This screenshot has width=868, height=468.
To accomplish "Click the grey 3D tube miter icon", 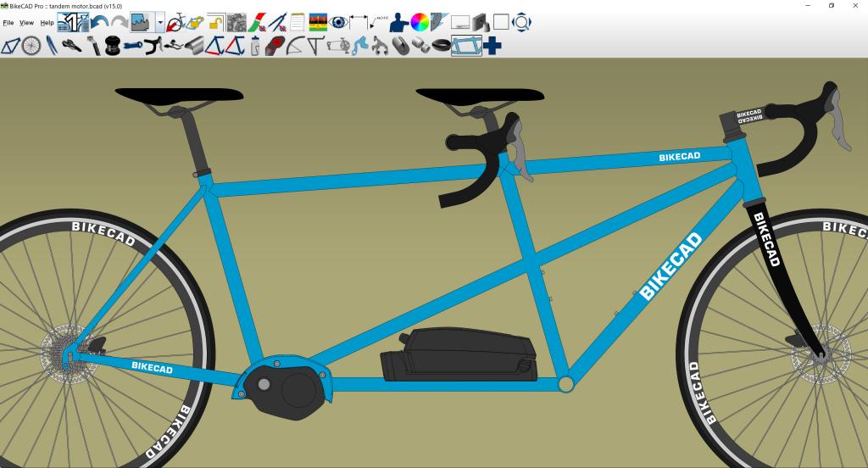I will pyautogui.click(x=481, y=23).
